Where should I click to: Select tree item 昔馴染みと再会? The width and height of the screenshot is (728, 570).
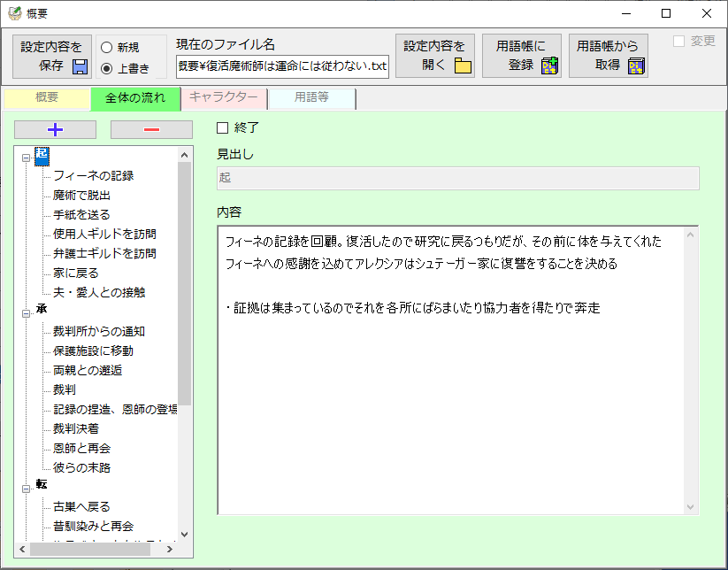click(x=93, y=527)
